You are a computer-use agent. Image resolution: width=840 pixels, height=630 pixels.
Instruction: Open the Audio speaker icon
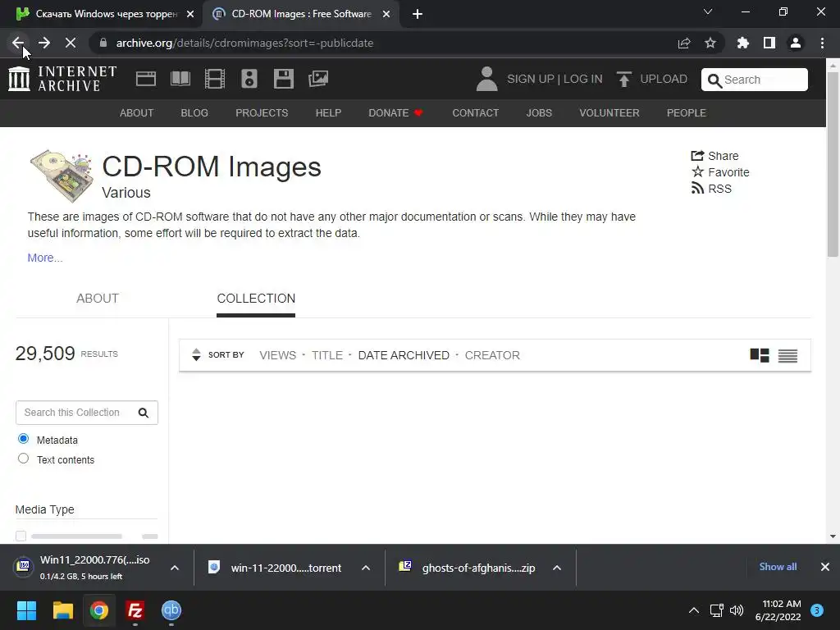click(x=249, y=79)
